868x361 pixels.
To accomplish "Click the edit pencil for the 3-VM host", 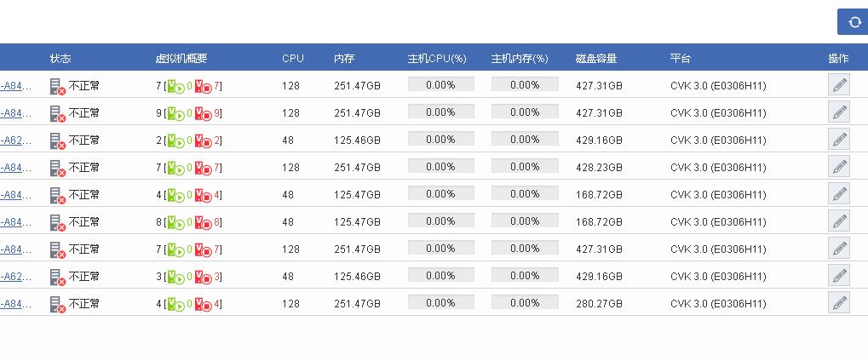I will (839, 276).
